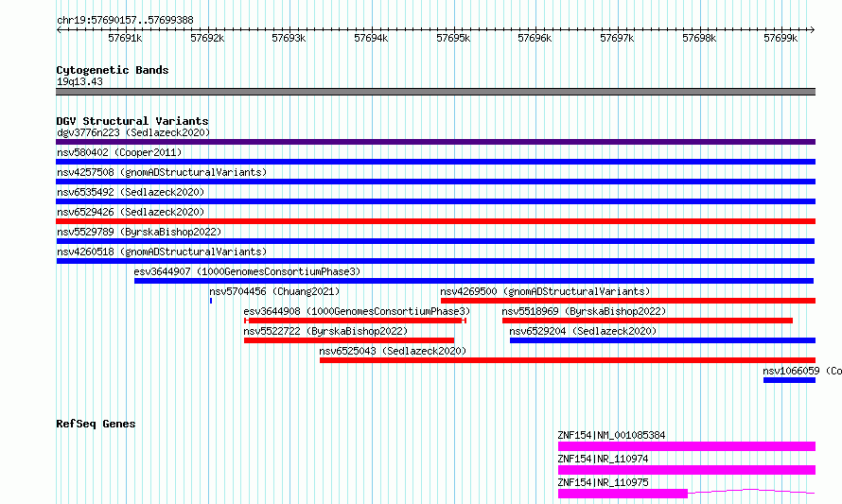The image size is (842, 504).
Task: Open nsv6529204 (Sedlazeck2020) label
Action: [x=583, y=331]
